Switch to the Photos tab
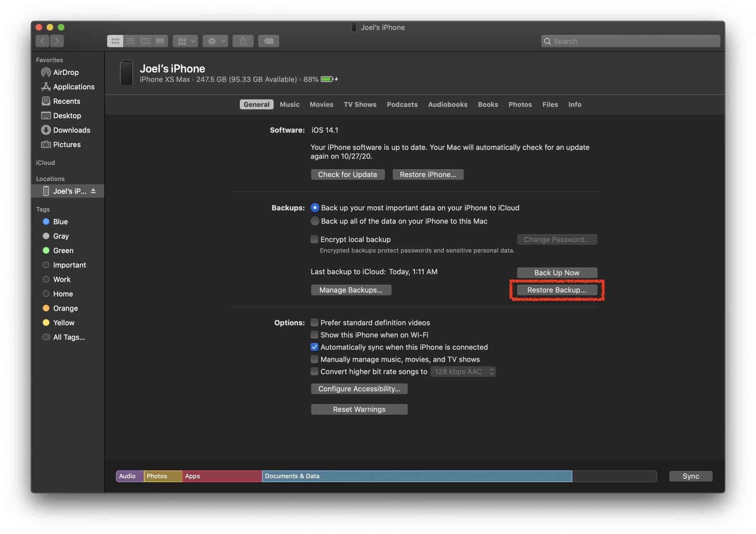The image size is (756, 534). 520,103
